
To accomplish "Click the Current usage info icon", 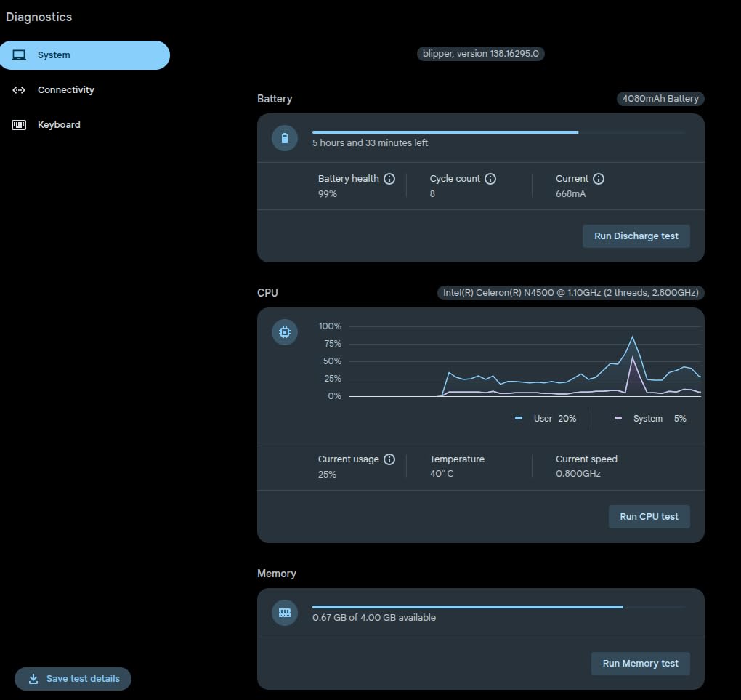I will point(389,459).
